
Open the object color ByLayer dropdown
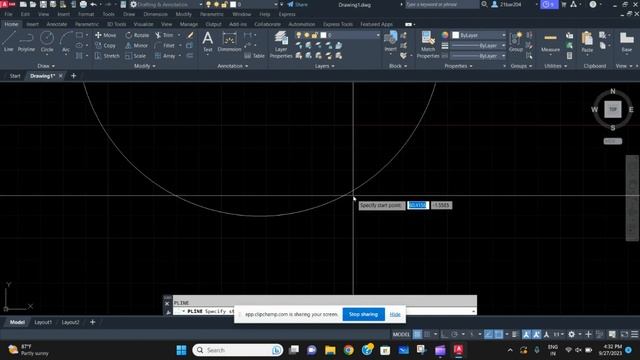tap(479, 35)
